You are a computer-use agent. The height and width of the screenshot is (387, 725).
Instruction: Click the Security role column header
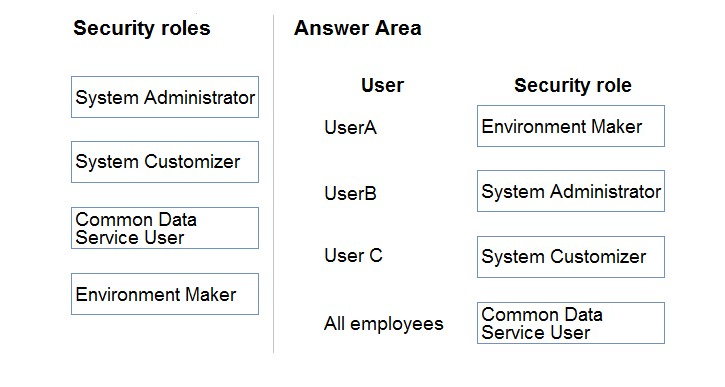573,86
